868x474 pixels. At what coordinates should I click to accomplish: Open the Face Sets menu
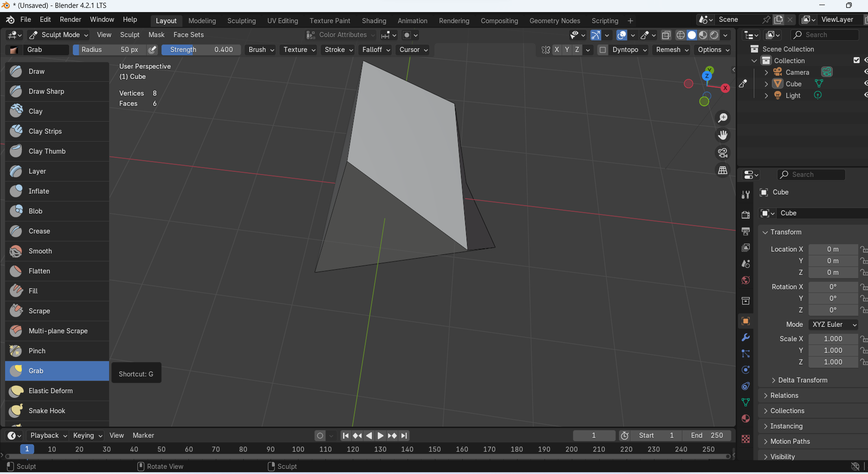[x=188, y=35]
